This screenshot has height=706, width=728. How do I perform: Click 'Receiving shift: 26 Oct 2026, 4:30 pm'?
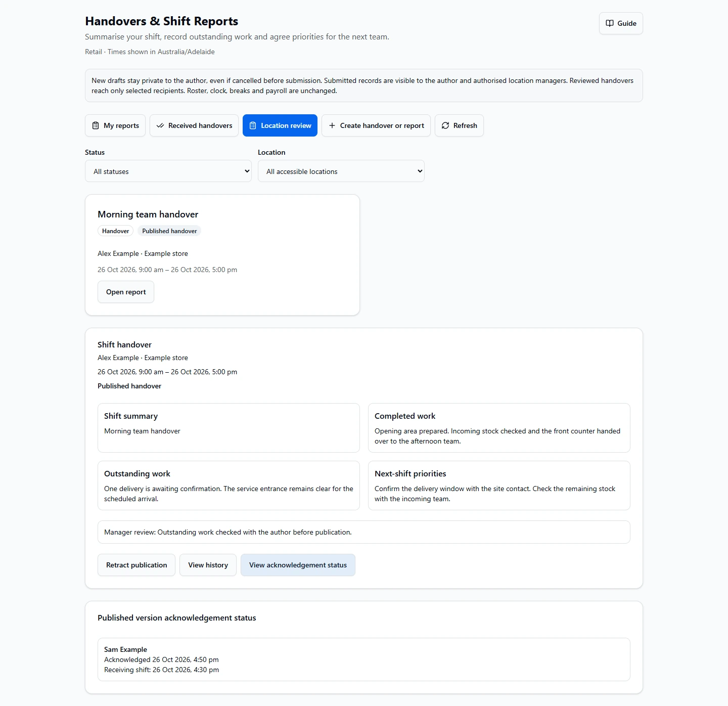(162, 670)
